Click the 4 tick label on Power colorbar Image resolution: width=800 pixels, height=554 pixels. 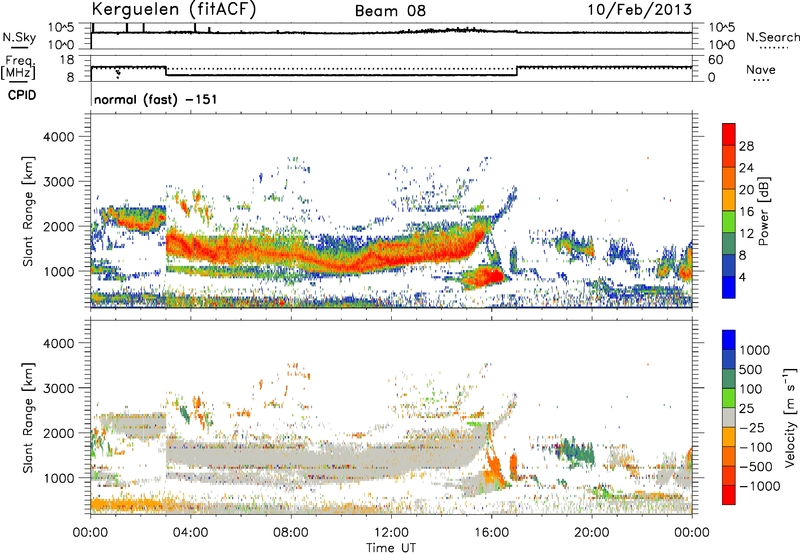(743, 277)
